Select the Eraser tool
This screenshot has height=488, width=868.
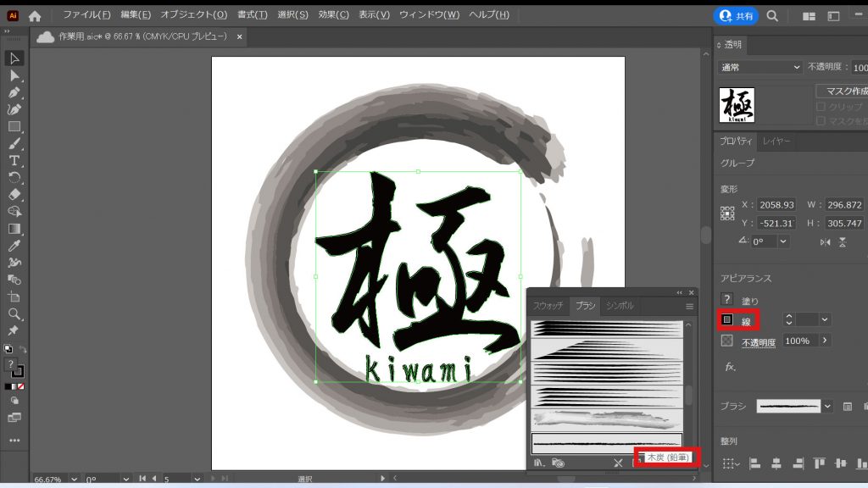14,195
